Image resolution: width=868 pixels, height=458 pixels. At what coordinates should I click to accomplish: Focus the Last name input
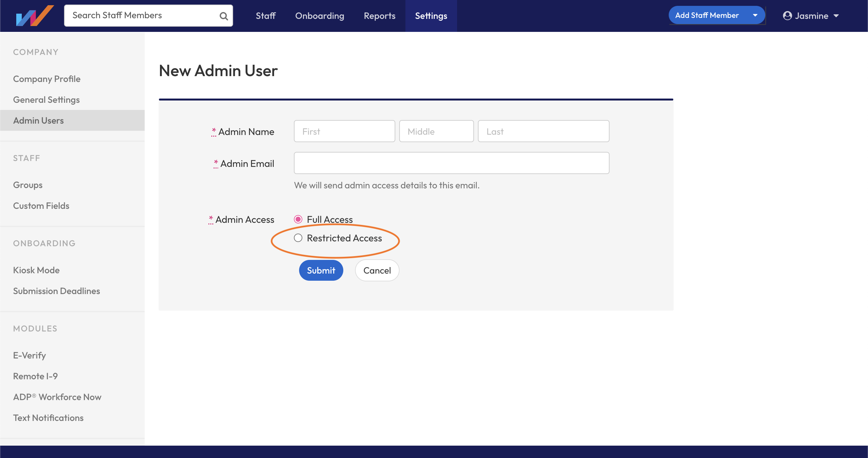(x=543, y=131)
